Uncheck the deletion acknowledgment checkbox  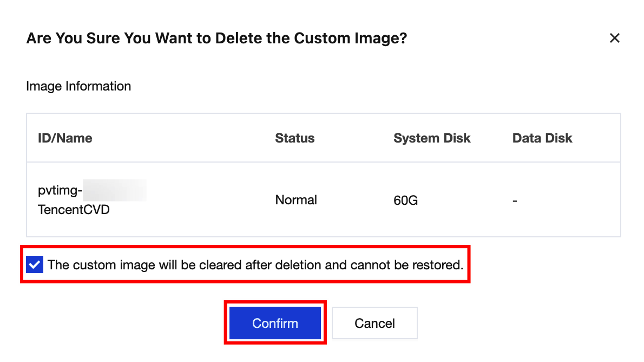click(x=35, y=265)
